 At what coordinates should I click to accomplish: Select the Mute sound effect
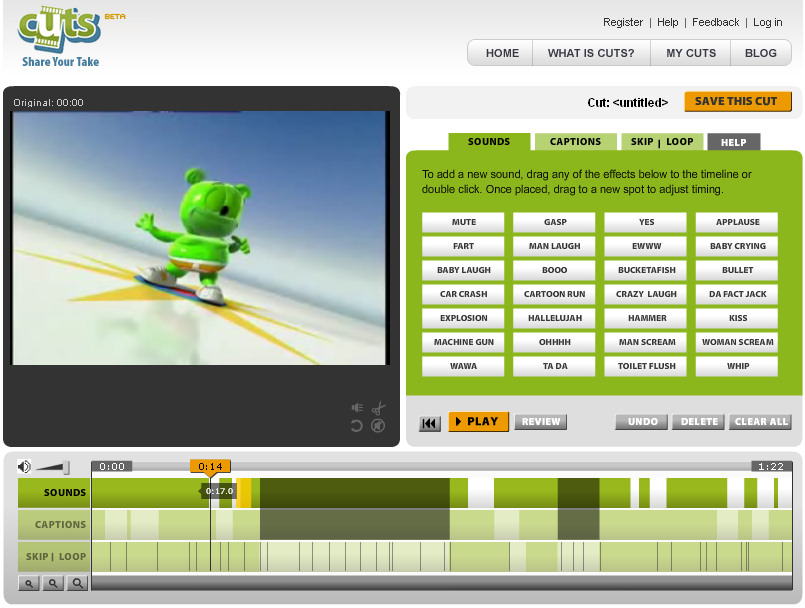pyautogui.click(x=463, y=222)
